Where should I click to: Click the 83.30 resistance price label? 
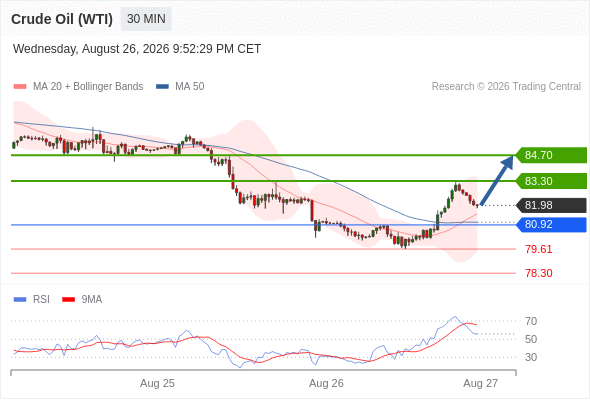click(551, 181)
